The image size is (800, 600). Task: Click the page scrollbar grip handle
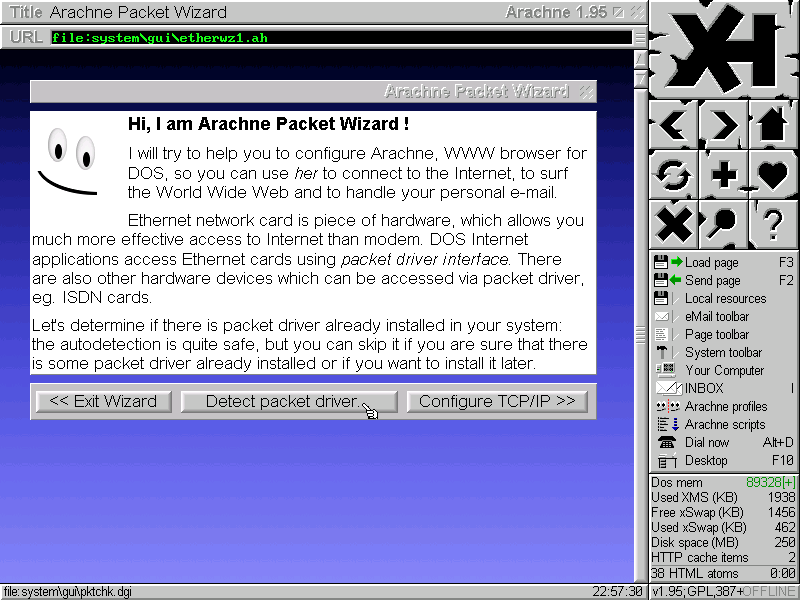tap(640, 335)
